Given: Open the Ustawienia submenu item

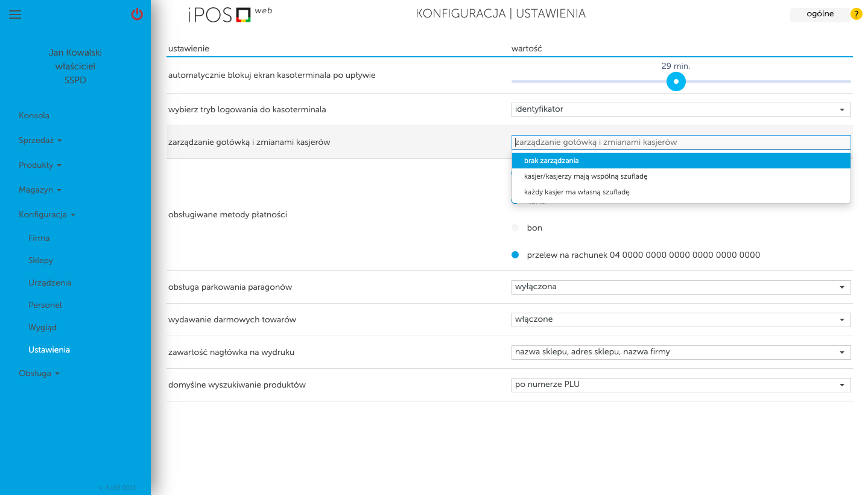Looking at the screenshot, I should coord(49,350).
